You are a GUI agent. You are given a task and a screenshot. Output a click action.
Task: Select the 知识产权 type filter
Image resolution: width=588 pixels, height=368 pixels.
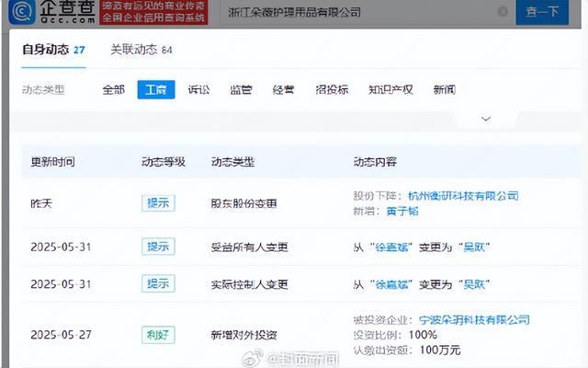tap(390, 90)
